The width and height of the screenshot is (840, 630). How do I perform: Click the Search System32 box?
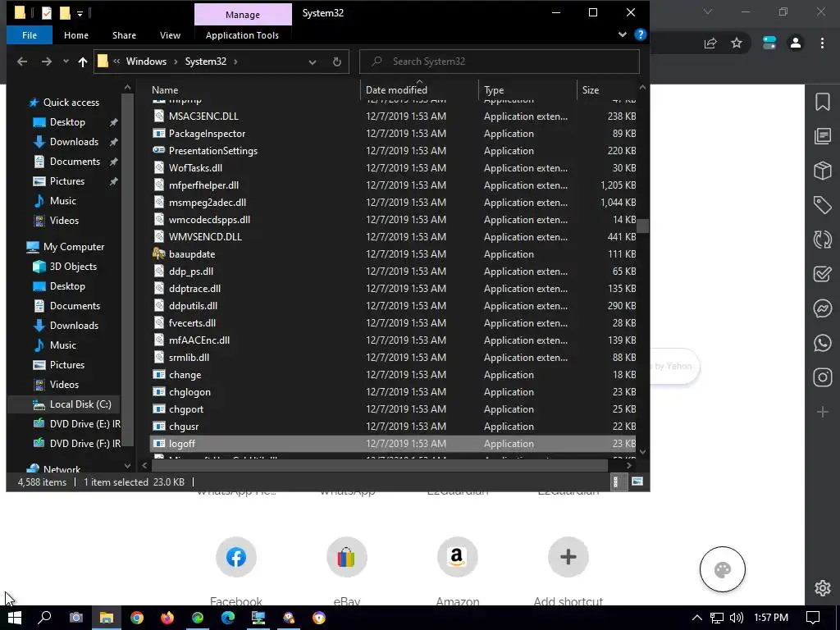point(500,62)
